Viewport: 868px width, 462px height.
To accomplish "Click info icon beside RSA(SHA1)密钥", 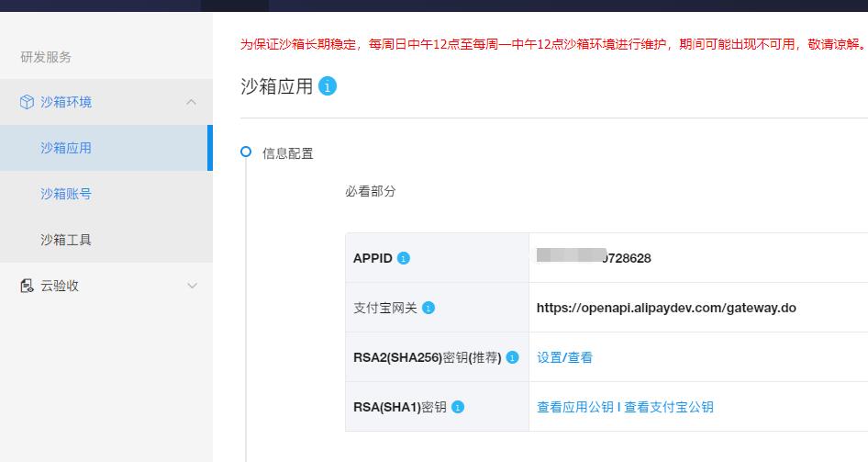I will [458, 407].
